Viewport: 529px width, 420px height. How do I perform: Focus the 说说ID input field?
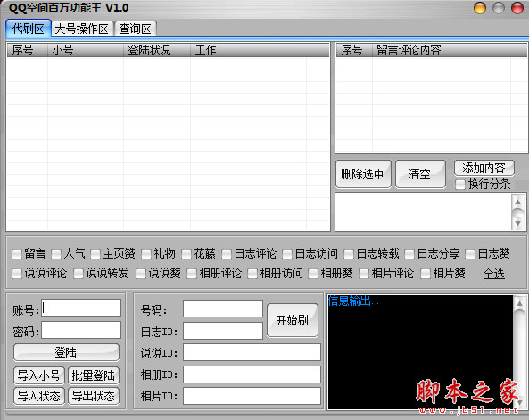pyautogui.click(x=252, y=352)
